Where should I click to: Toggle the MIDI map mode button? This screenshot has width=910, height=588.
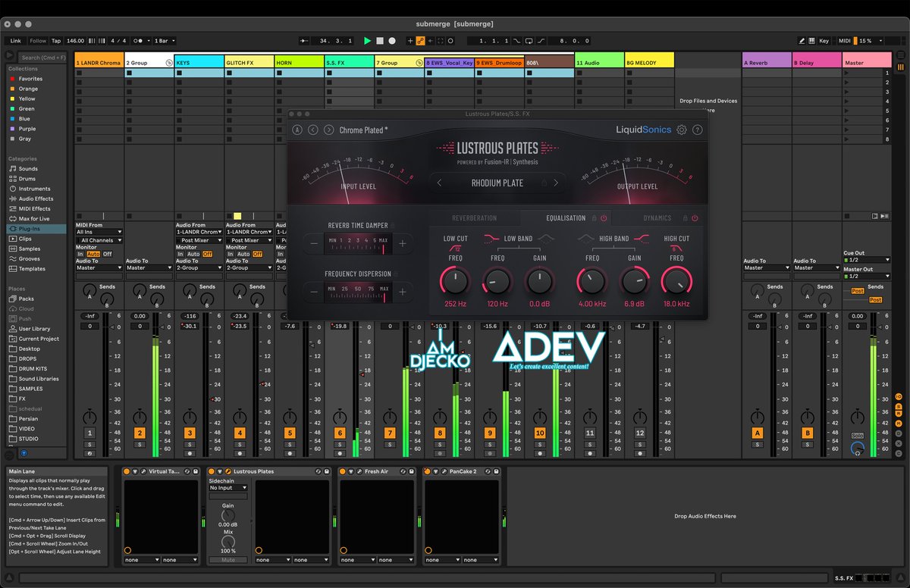click(843, 41)
